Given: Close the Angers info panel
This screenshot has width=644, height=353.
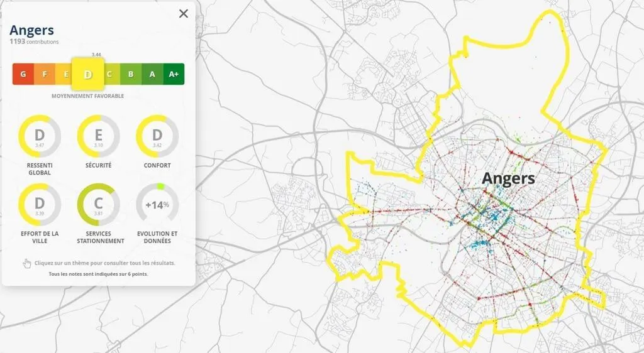Looking at the screenshot, I should [184, 14].
